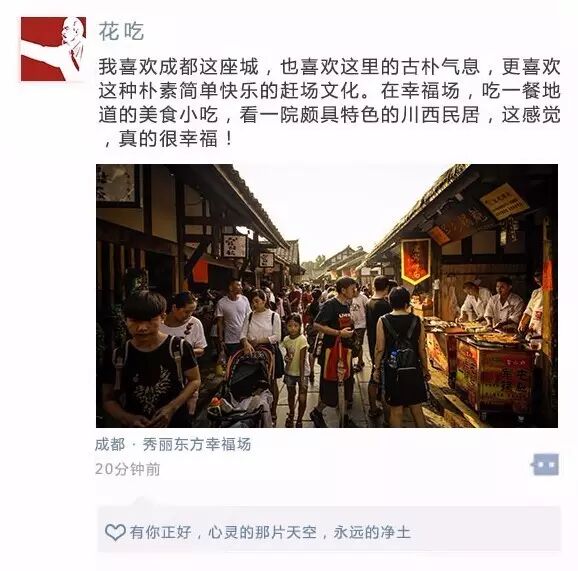Viewport: 578px width, 571px height.
Task: Click the girl in yellow shirt in photo
Action: tap(295, 369)
